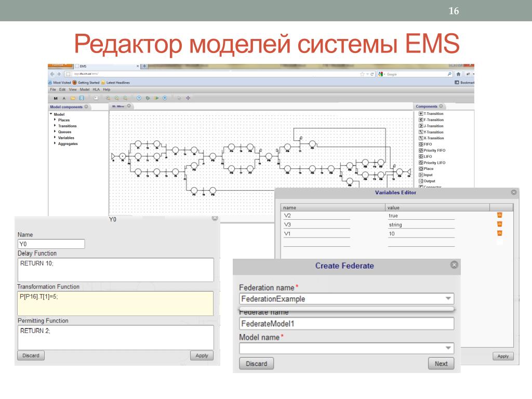Switch to the EMS browser tab
The height and width of the screenshot is (399, 532).
[x=107, y=66]
